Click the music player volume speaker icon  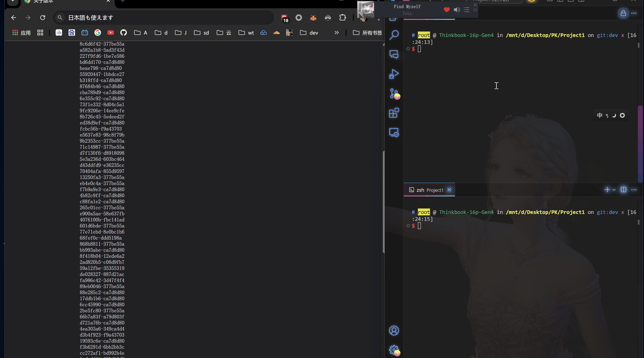click(x=457, y=10)
